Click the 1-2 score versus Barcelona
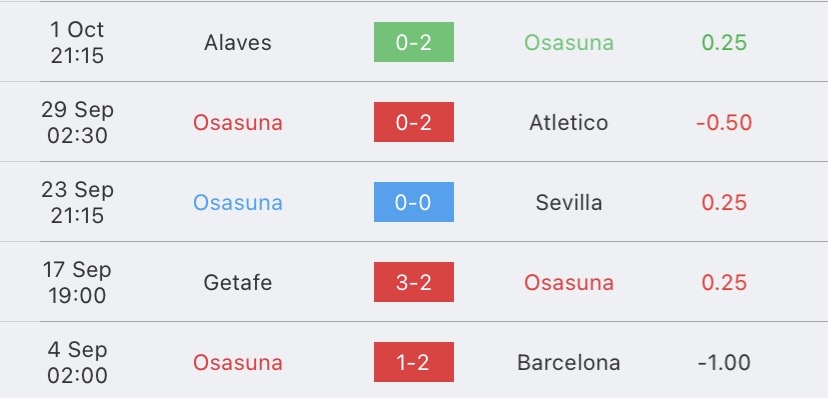The width and height of the screenshot is (828, 398). tap(413, 362)
